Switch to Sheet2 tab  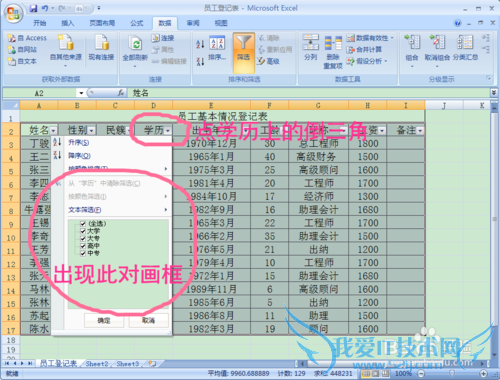point(97,364)
